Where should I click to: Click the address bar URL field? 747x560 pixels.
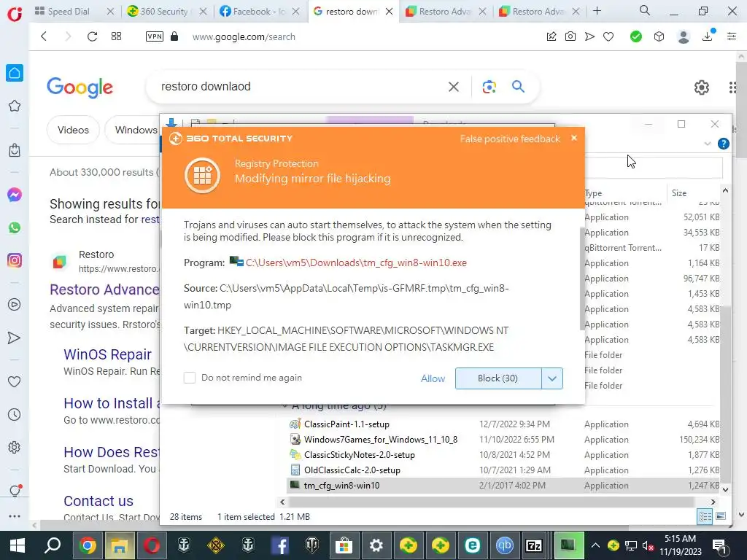244,36
